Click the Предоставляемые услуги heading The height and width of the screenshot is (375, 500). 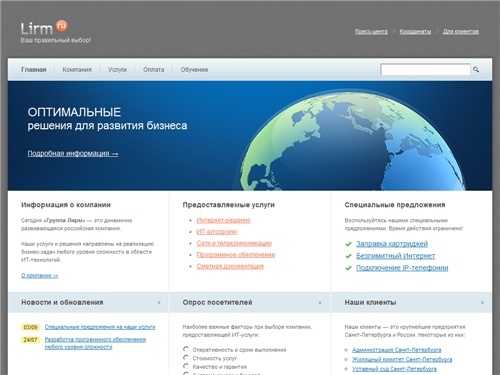229,205
